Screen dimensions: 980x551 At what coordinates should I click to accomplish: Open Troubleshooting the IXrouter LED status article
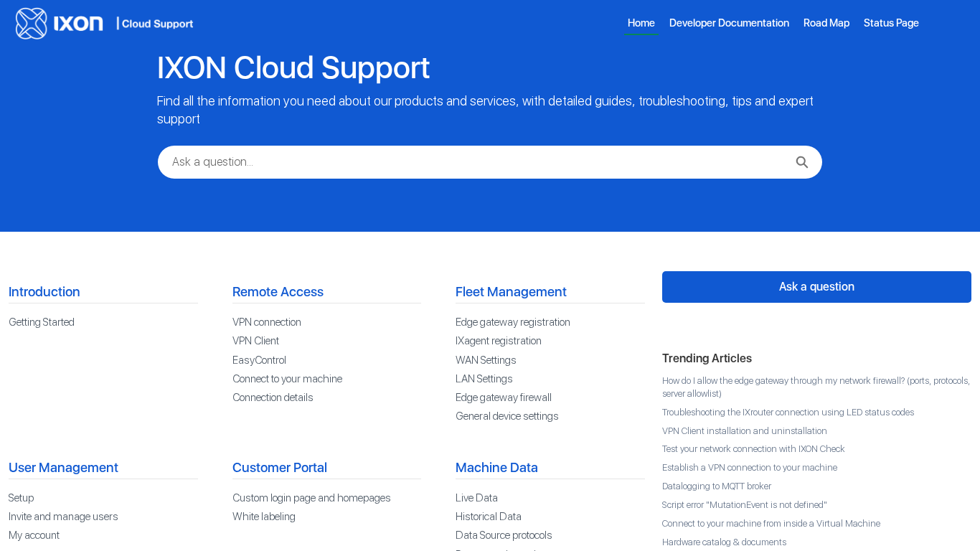pyautogui.click(x=788, y=413)
